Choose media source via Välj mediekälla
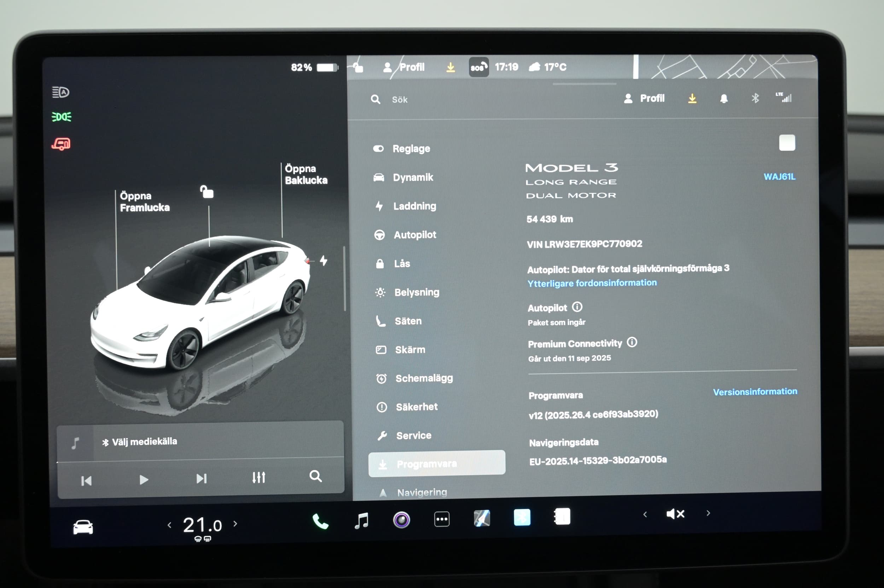The image size is (884, 588). 140,442
